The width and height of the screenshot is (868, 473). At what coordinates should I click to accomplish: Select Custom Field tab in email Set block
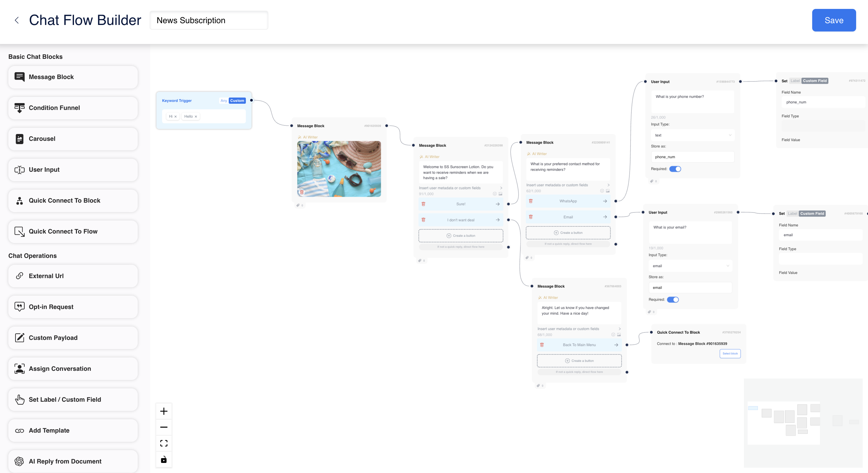click(812, 213)
